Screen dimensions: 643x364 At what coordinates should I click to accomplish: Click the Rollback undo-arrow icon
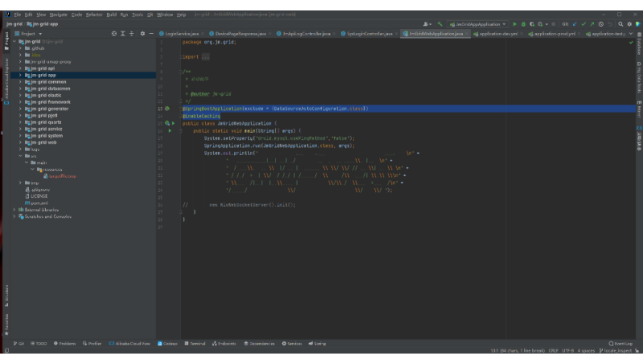(x=610, y=24)
